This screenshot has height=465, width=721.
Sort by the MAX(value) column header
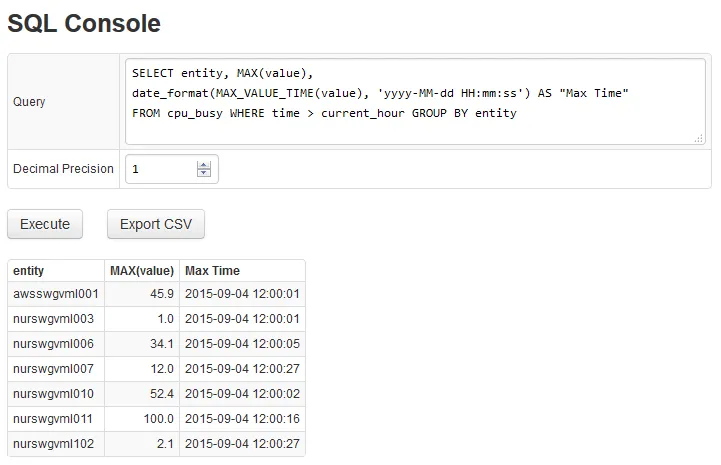click(141, 271)
